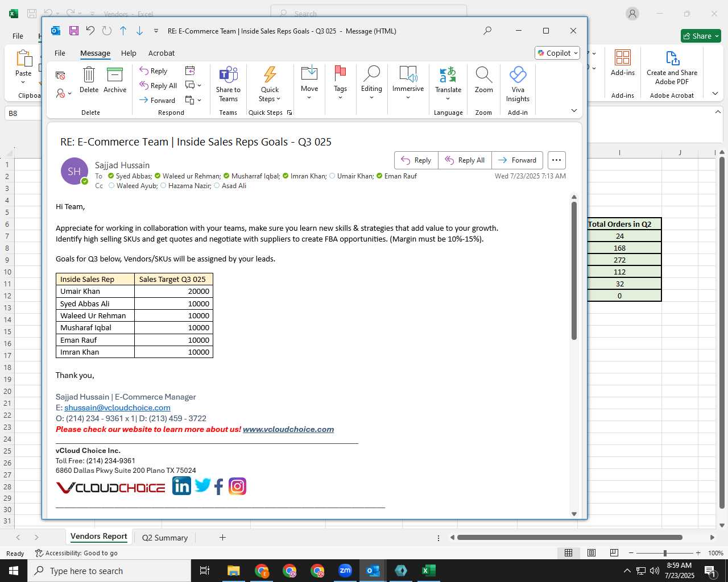Open the Move dropdown arrow
728x582 pixels.
click(309, 98)
